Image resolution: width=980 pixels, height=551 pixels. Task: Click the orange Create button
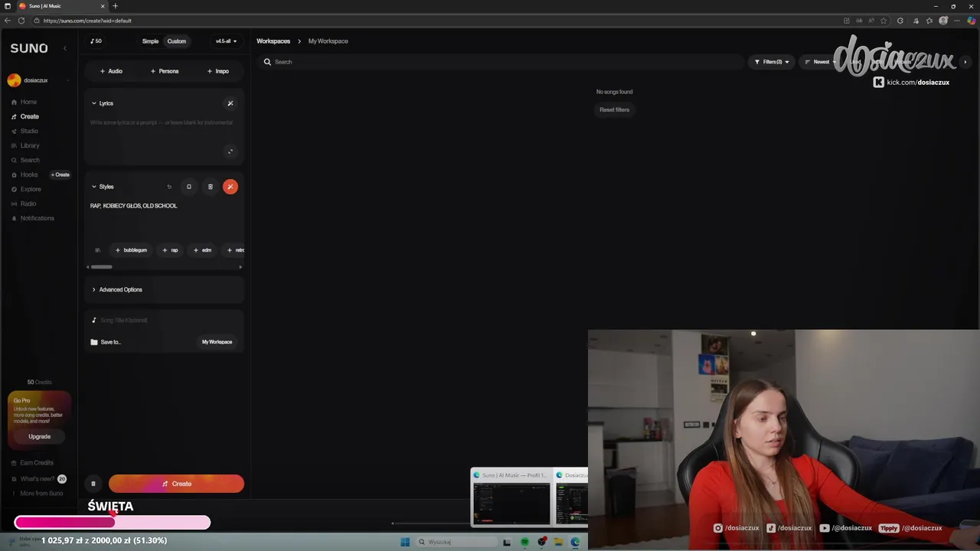click(x=176, y=484)
